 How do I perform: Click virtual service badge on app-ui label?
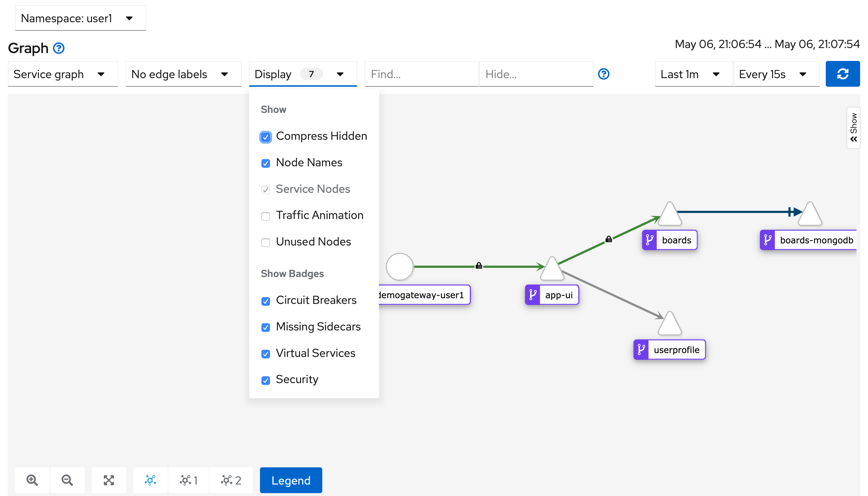click(x=532, y=295)
